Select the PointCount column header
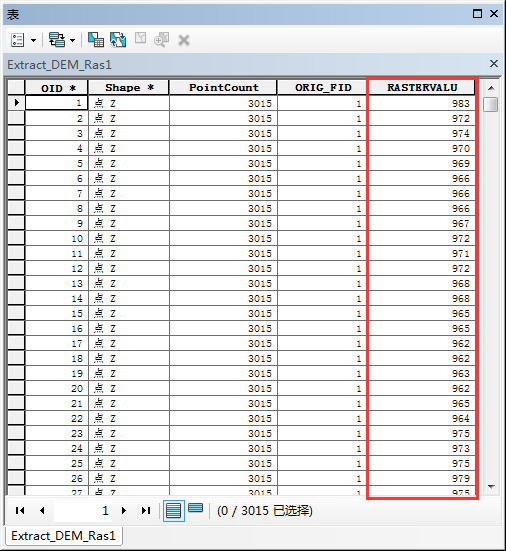506x551 pixels. [223, 88]
